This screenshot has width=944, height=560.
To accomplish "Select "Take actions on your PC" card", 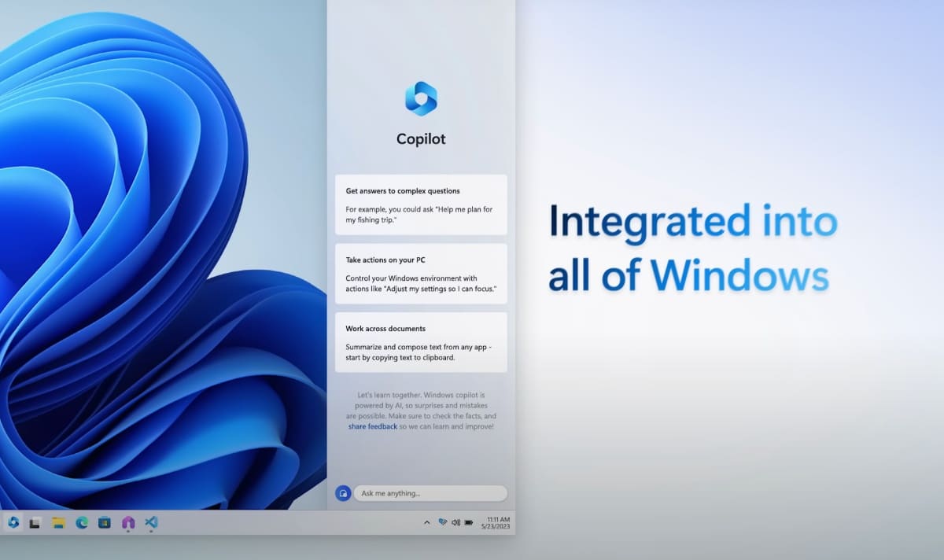I will pyautogui.click(x=421, y=273).
